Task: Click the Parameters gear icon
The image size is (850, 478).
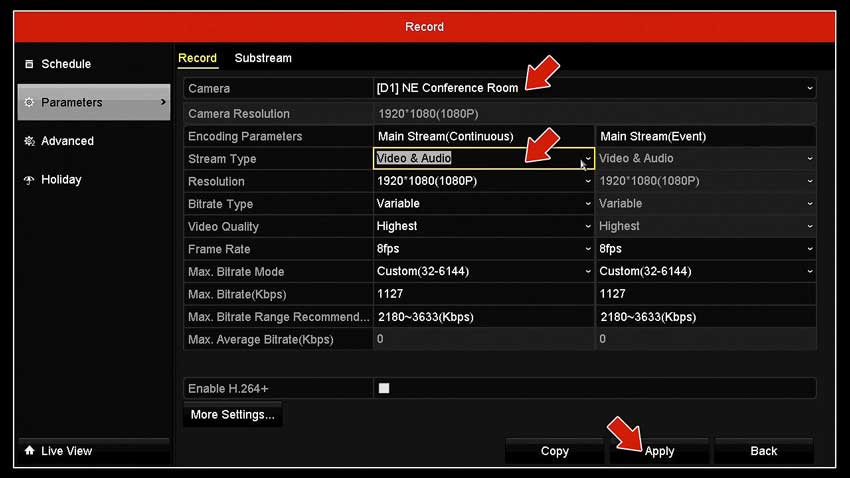Action: coord(29,103)
